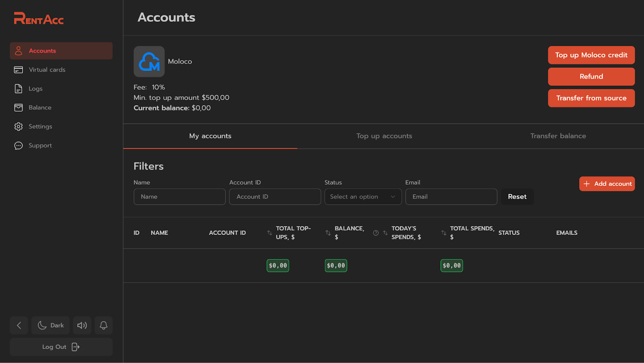Click the Current balance text
Screen dimensions: 644x363
[x=172, y=108]
